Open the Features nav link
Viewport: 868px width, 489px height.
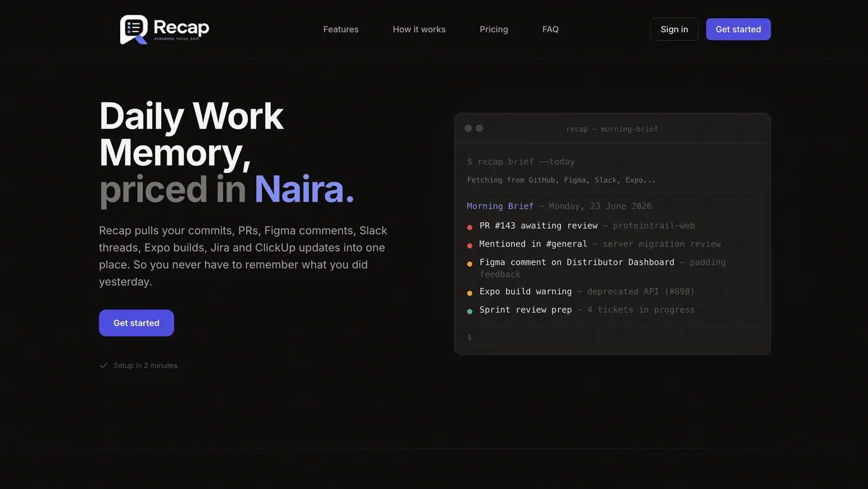coord(341,29)
